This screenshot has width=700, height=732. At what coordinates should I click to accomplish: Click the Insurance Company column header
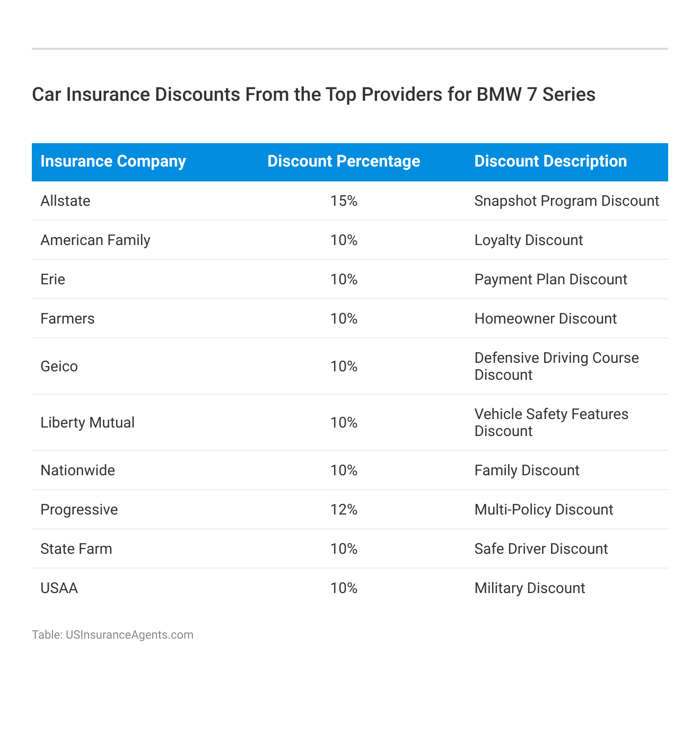tap(113, 161)
